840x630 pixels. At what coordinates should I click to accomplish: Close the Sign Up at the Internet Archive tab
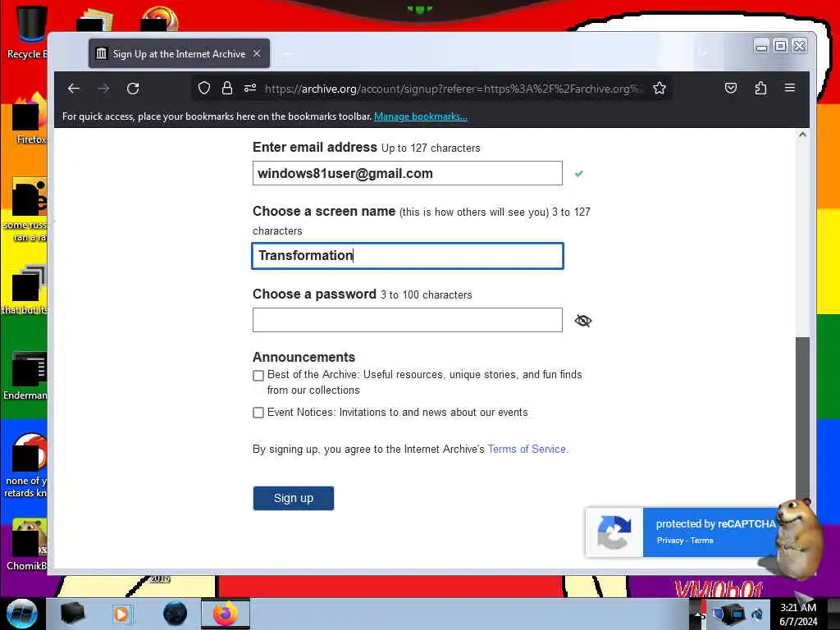(257, 53)
